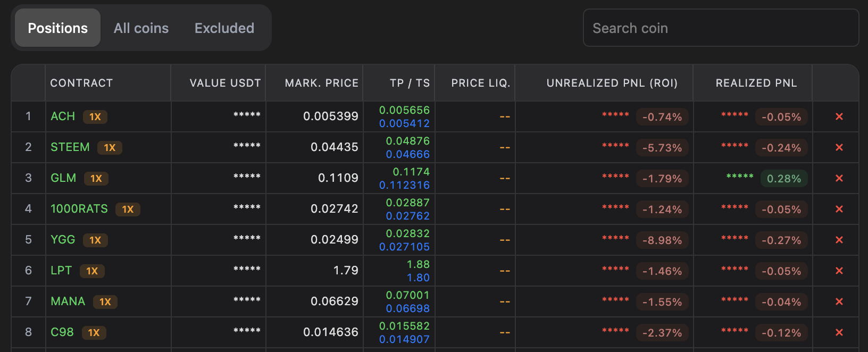Click the GLM mark price 0.1109
Viewport: 868px width, 352px height.
(x=338, y=178)
